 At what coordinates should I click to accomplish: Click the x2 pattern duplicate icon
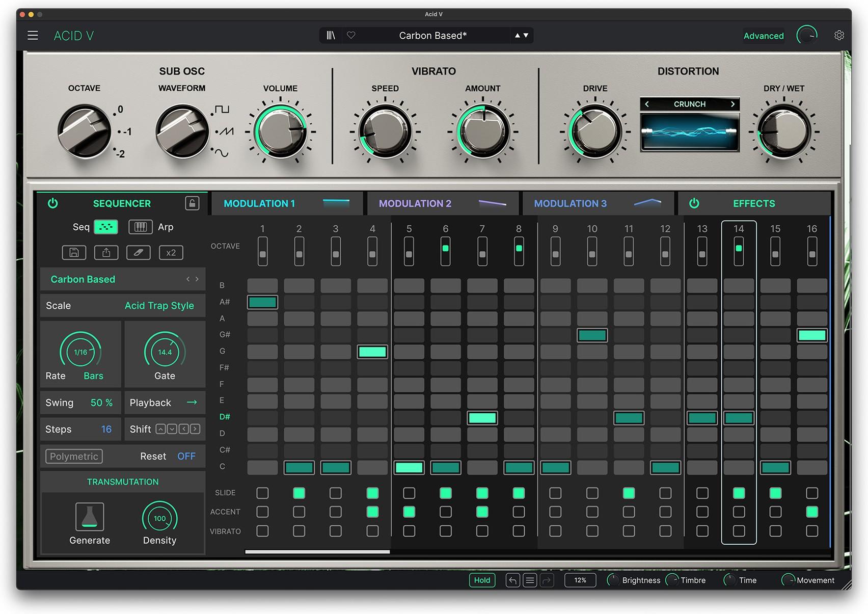pyautogui.click(x=171, y=253)
